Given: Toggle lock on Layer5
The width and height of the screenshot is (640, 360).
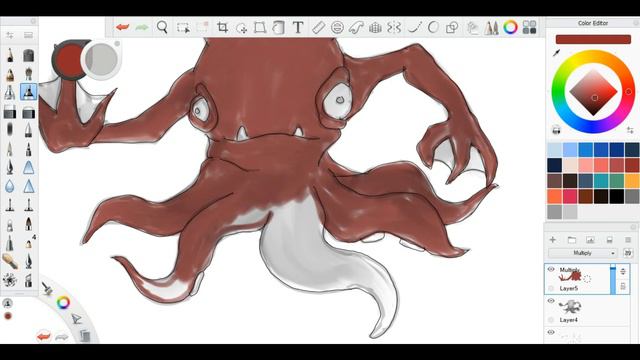Looking at the screenshot, I should (623, 287).
